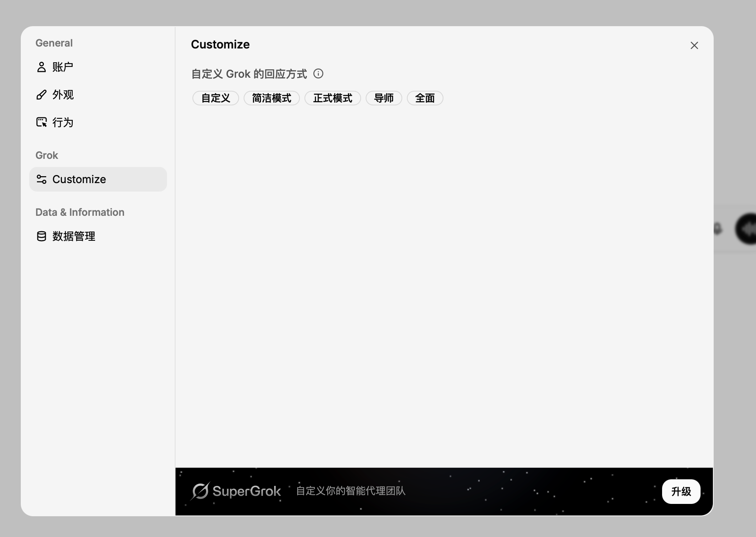756x537 pixels.
Task: Open the 行为 behavior settings
Action: (98, 122)
